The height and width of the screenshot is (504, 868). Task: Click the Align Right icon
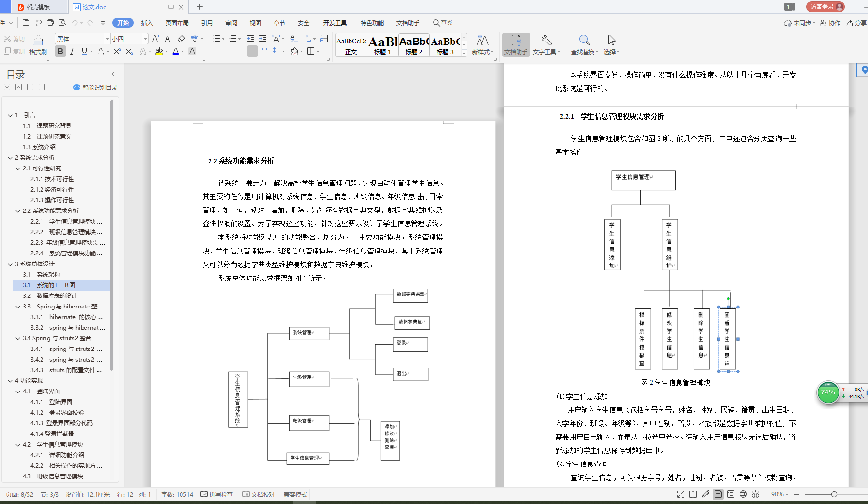click(x=240, y=51)
